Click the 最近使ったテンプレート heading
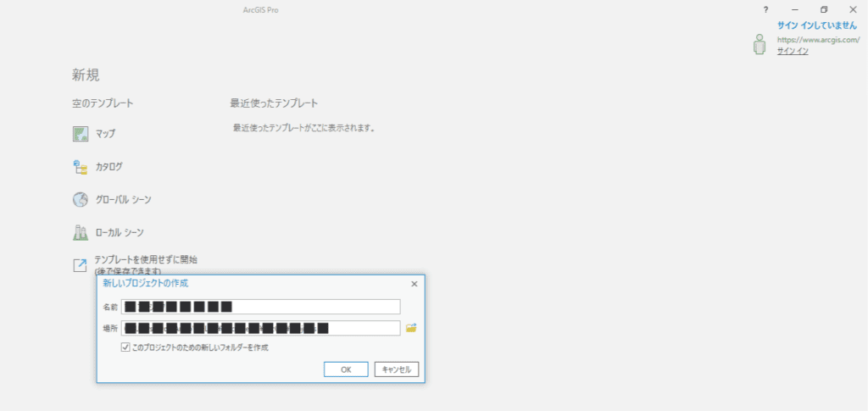The width and height of the screenshot is (868, 411). pos(274,103)
